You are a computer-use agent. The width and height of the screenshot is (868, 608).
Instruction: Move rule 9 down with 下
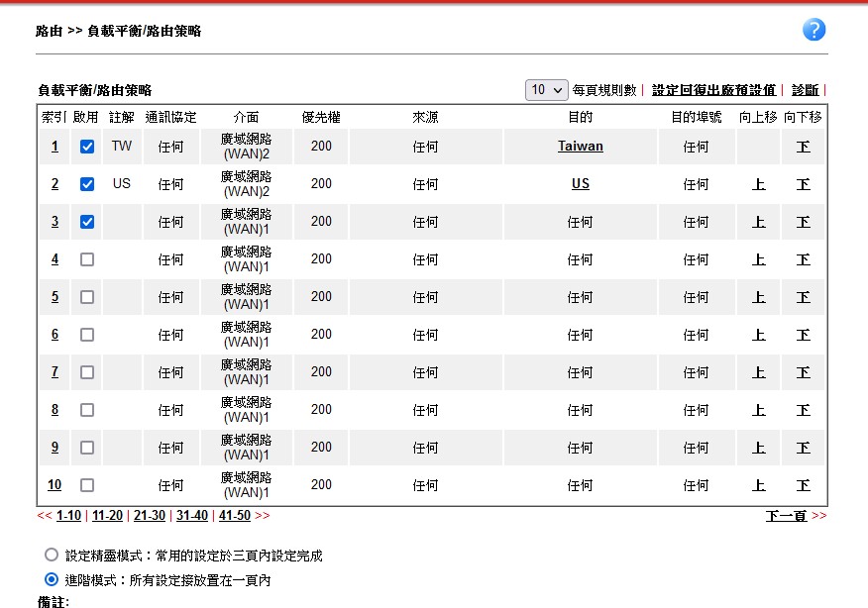(803, 448)
